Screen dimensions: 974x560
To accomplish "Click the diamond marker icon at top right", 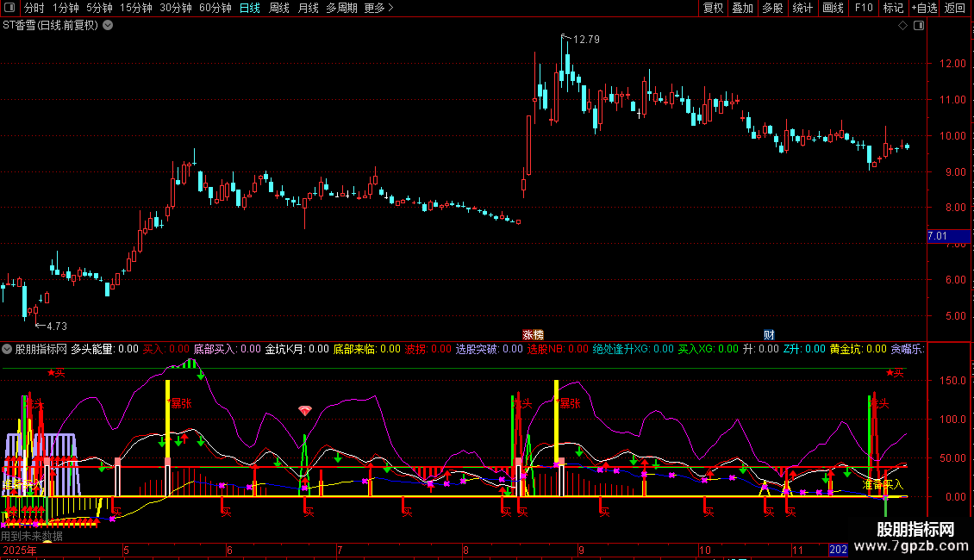I will tap(902, 26).
